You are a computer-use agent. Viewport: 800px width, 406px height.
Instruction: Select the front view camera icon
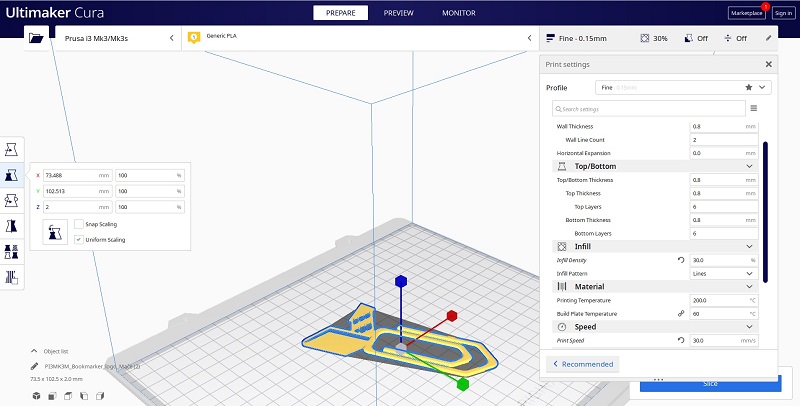[x=52, y=396]
